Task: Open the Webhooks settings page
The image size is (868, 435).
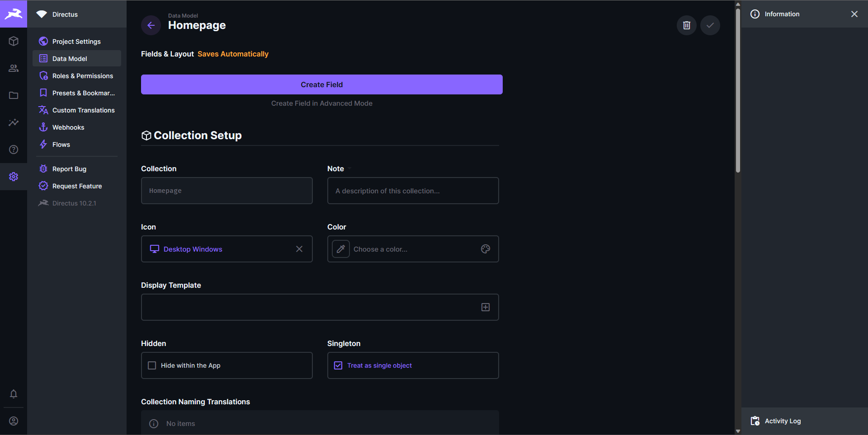Action: click(x=68, y=127)
